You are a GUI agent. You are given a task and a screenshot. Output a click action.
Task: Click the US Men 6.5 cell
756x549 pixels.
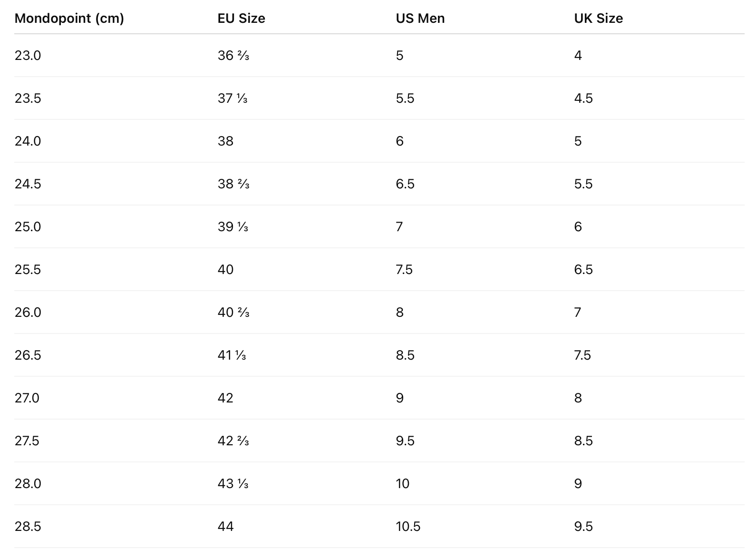tap(405, 184)
